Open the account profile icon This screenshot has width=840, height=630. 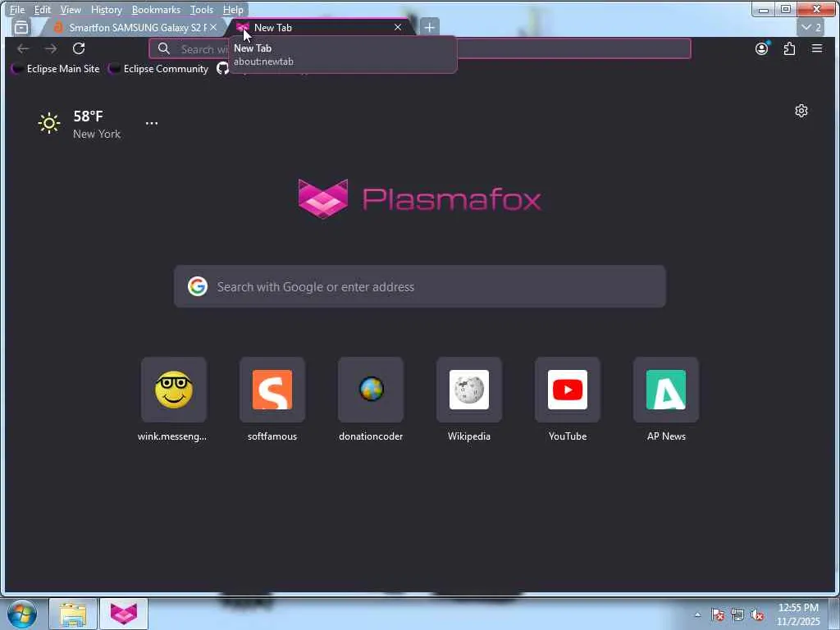(x=761, y=48)
